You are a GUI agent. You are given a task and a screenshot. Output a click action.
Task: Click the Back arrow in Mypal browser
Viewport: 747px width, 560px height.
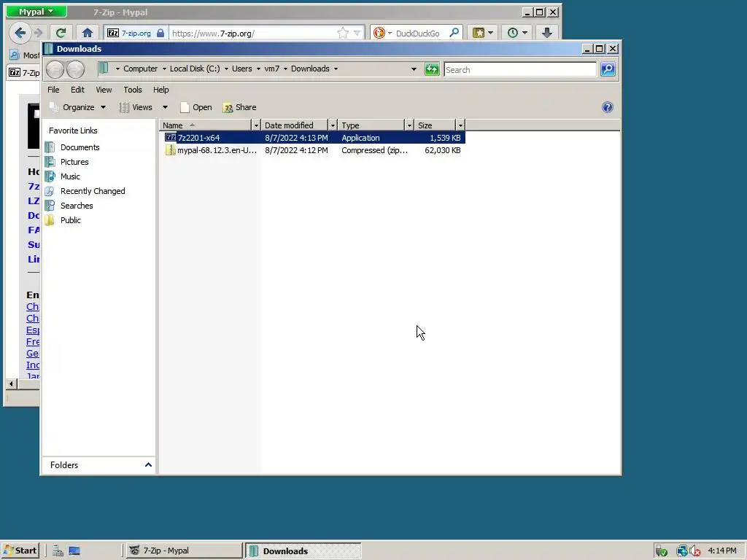click(x=20, y=33)
